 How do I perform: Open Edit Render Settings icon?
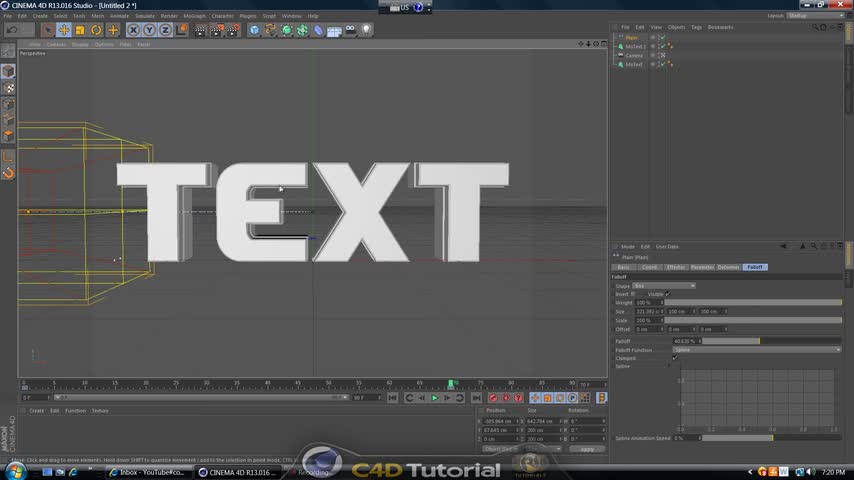coord(233,30)
